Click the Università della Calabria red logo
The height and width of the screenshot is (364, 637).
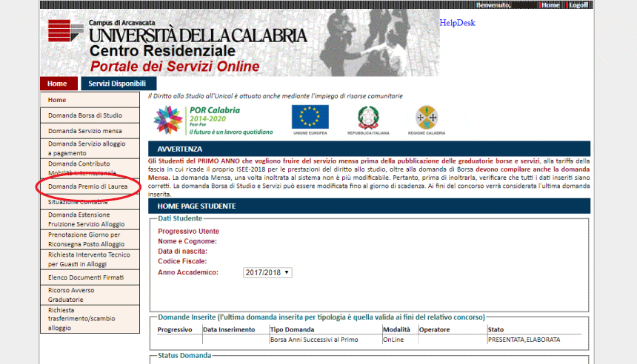[x=65, y=30]
